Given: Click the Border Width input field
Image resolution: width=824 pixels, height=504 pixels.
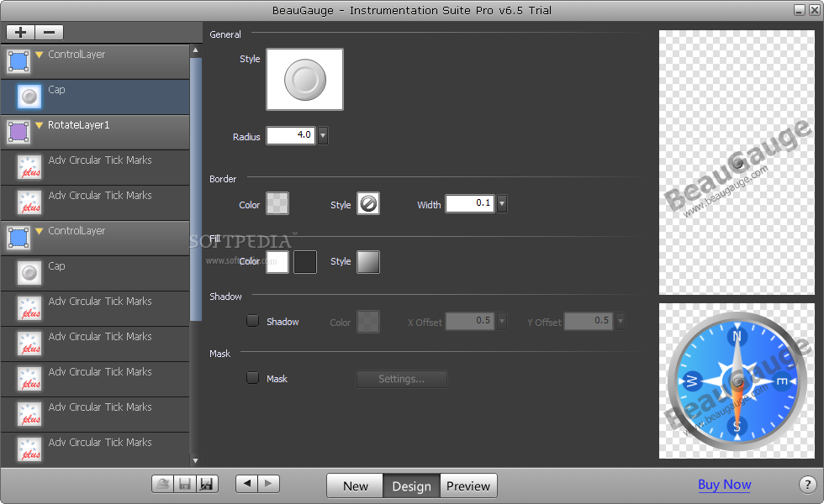Looking at the screenshot, I should (470, 203).
